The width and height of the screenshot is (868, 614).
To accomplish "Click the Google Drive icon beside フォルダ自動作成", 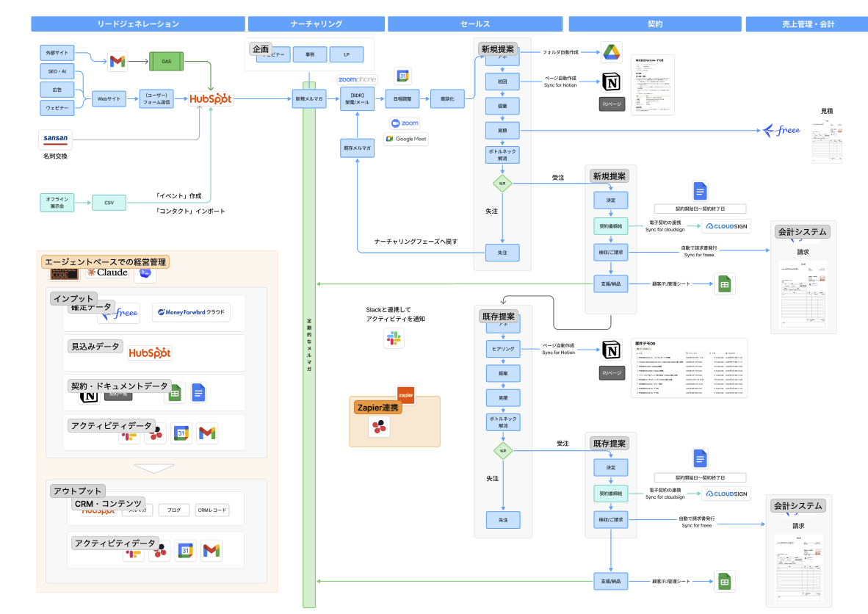I will click(x=611, y=53).
